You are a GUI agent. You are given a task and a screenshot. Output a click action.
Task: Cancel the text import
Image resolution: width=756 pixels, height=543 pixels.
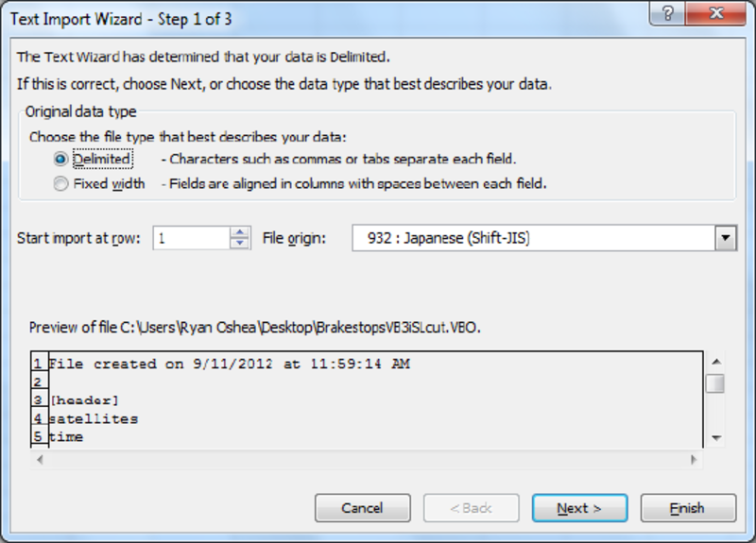pyautogui.click(x=362, y=508)
